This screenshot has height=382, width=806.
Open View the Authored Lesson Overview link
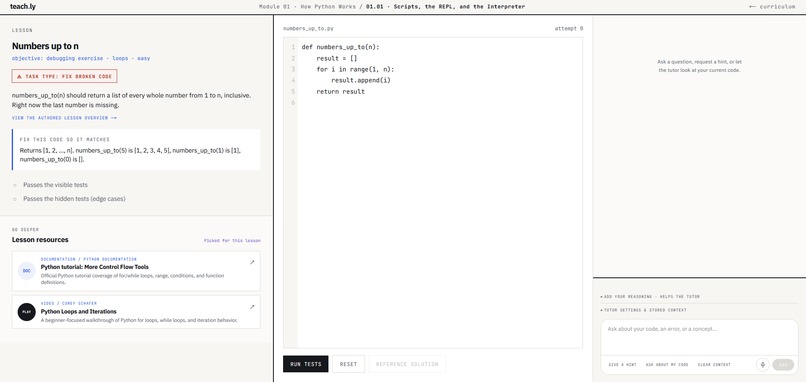coord(64,118)
